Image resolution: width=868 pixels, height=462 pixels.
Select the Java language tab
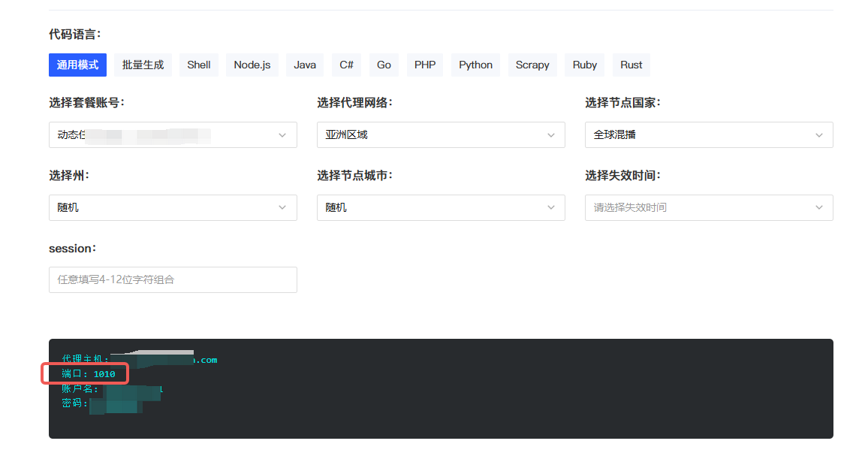(304, 65)
